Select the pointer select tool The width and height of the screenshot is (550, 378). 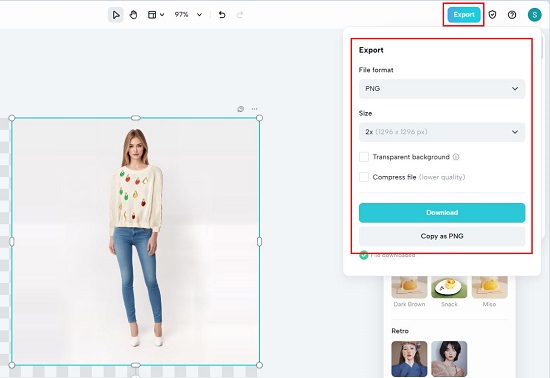(x=116, y=15)
